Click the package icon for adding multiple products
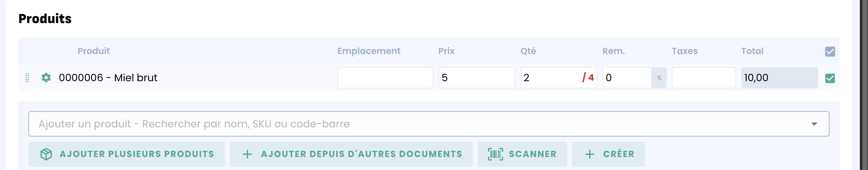Screen dimensions: 868x170 [46, 154]
